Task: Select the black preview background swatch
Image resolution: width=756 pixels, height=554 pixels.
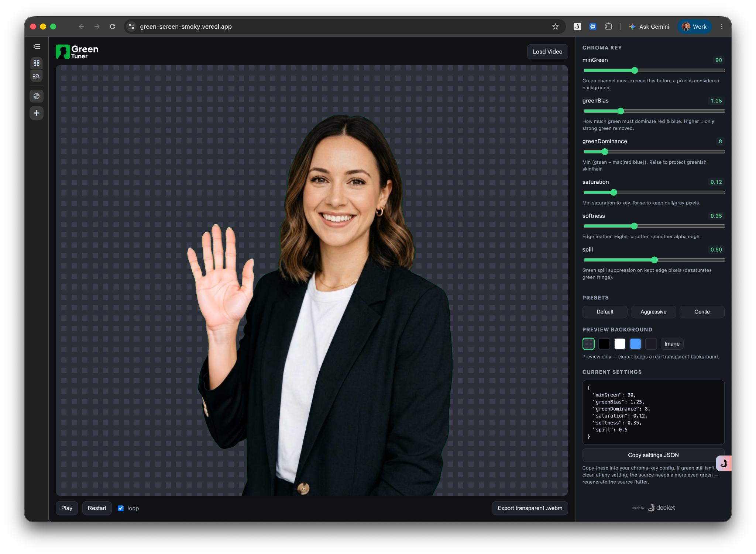Action: (604, 344)
